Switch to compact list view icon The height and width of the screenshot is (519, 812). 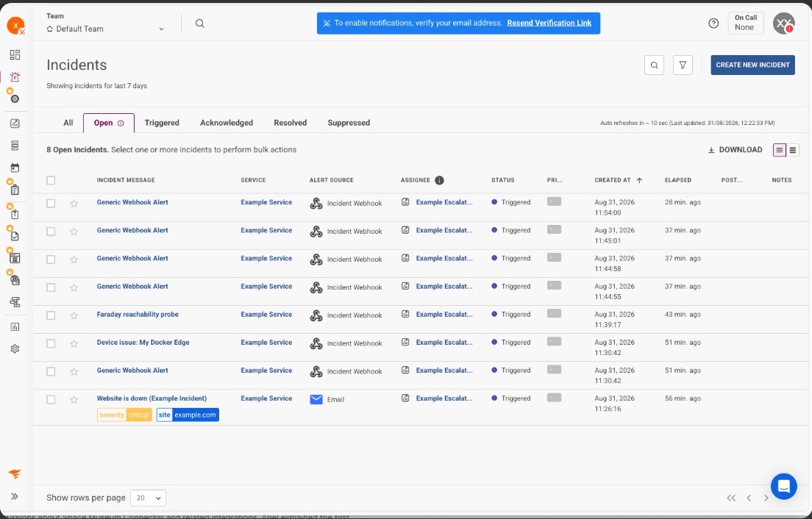(x=793, y=150)
